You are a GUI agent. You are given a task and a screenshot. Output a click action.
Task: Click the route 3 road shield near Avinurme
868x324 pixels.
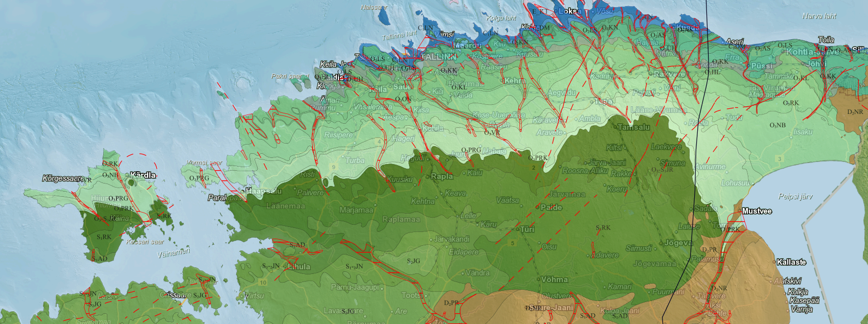[779, 159]
